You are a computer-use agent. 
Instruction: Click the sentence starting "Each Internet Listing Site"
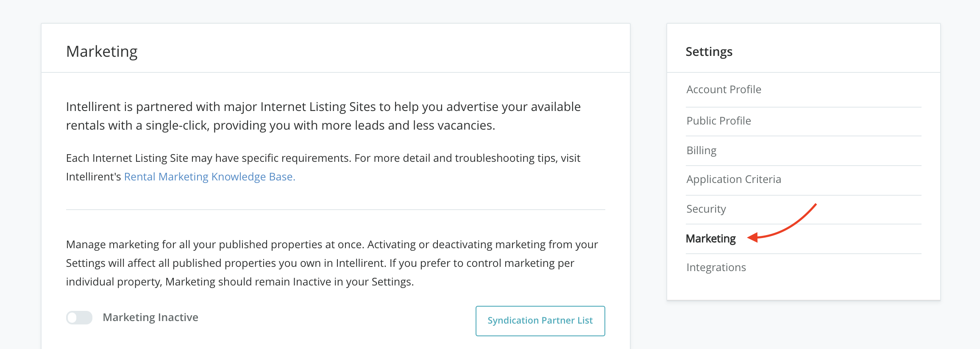(323, 158)
